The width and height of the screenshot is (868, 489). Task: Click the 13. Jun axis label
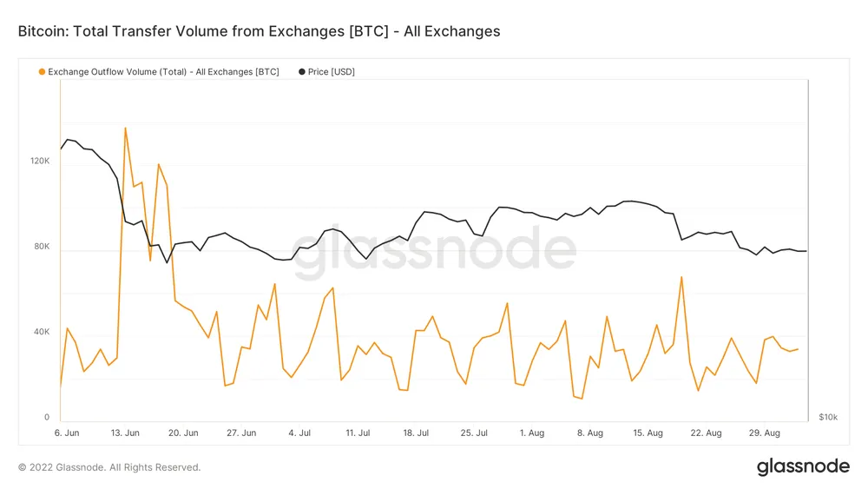coord(125,433)
